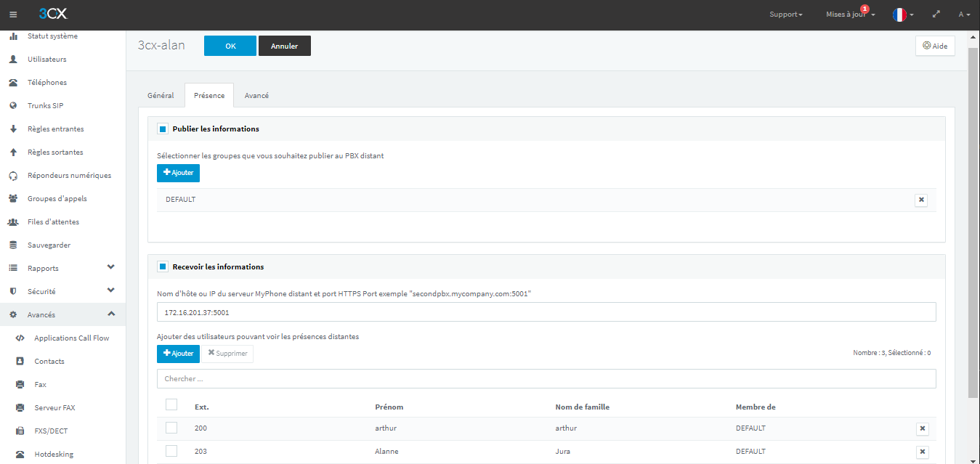This screenshot has width=980, height=464.
Task: Click the Contacts address book icon
Action: pos(20,362)
